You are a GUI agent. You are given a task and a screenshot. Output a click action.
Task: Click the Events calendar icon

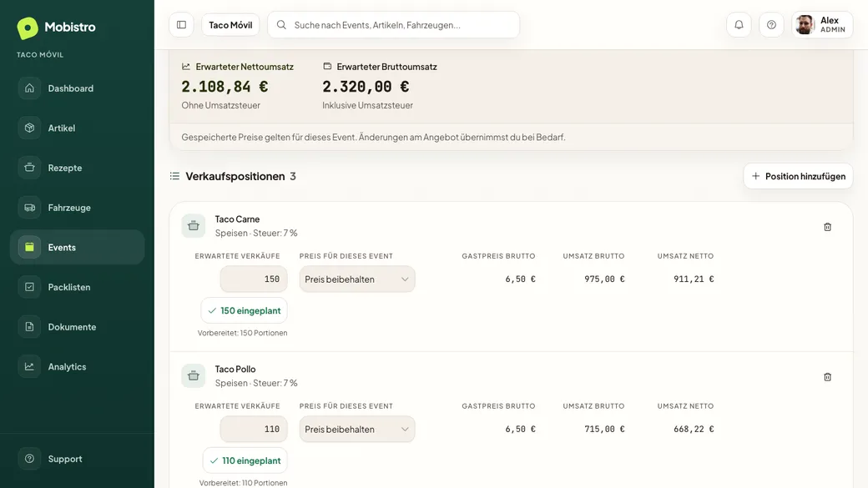coord(29,247)
